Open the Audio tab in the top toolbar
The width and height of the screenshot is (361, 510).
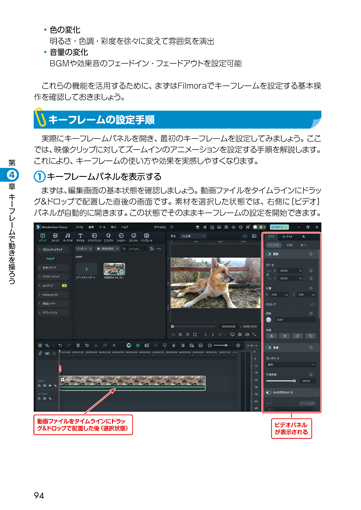68,237
